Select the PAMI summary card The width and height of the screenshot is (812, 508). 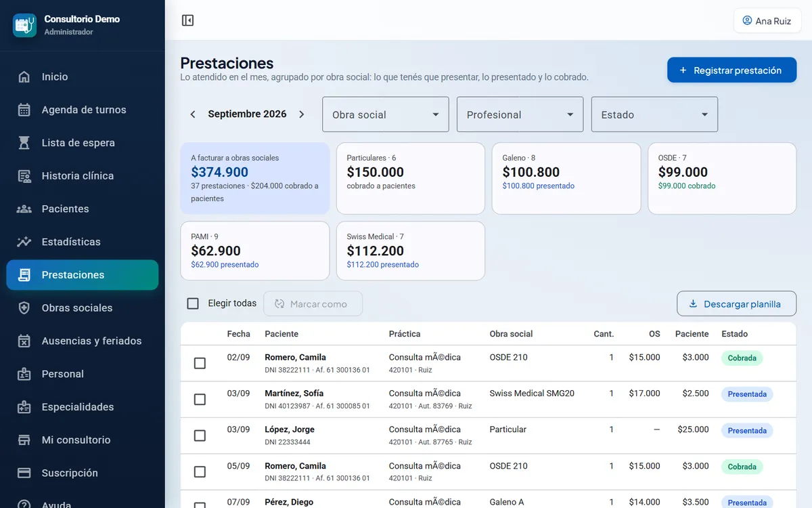tap(255, 251)
